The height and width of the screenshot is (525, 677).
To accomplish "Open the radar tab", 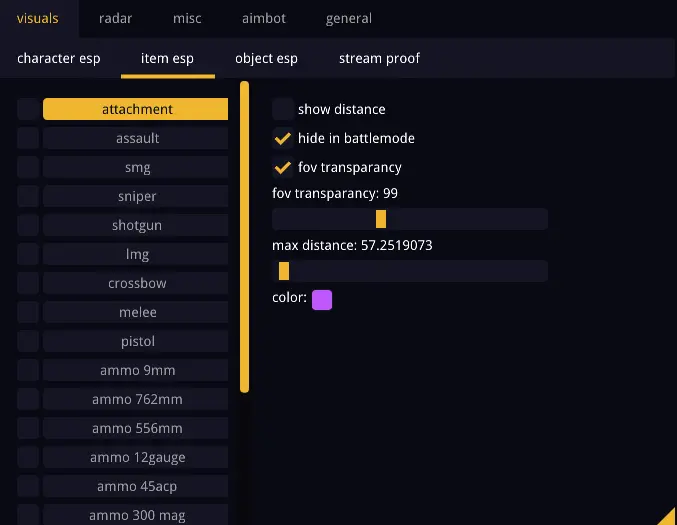I will point(115,18).
